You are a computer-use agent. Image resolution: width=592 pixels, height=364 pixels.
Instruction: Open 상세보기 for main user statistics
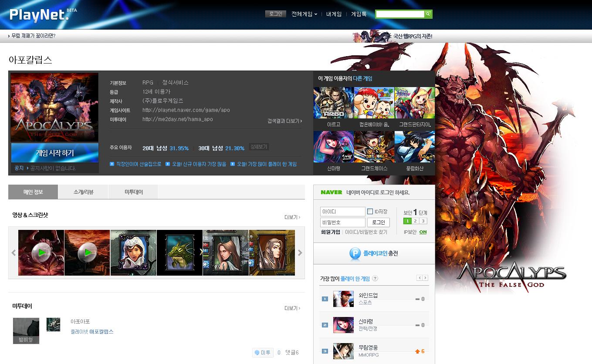pos(259,147)
